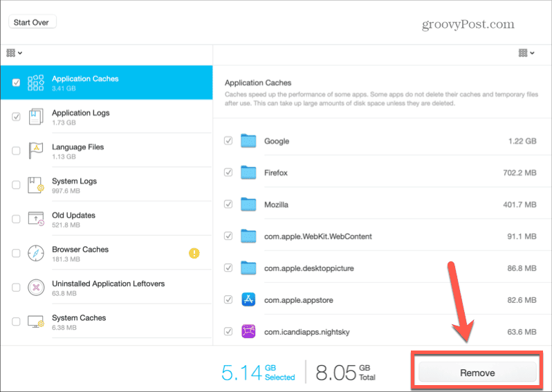Image resolution: width=552 pixels, height=392 pixels.
Task: Click the Browser Caches compass icon
Action: (x=36, y=253)
